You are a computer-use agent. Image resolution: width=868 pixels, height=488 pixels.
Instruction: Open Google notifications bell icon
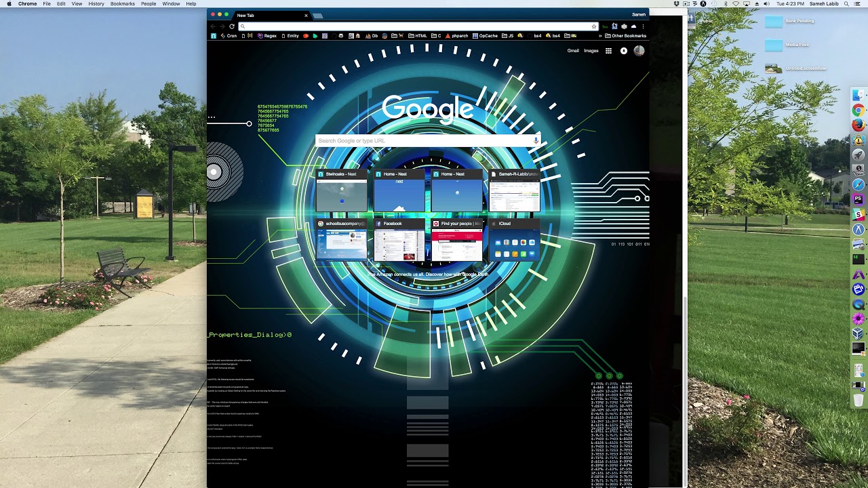(x=624, y=51)
